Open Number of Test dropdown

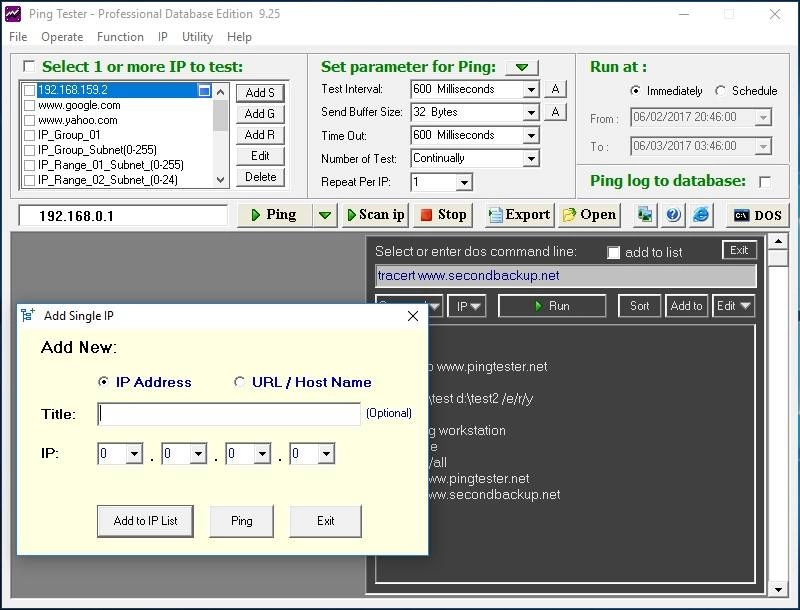coord(531,159)
